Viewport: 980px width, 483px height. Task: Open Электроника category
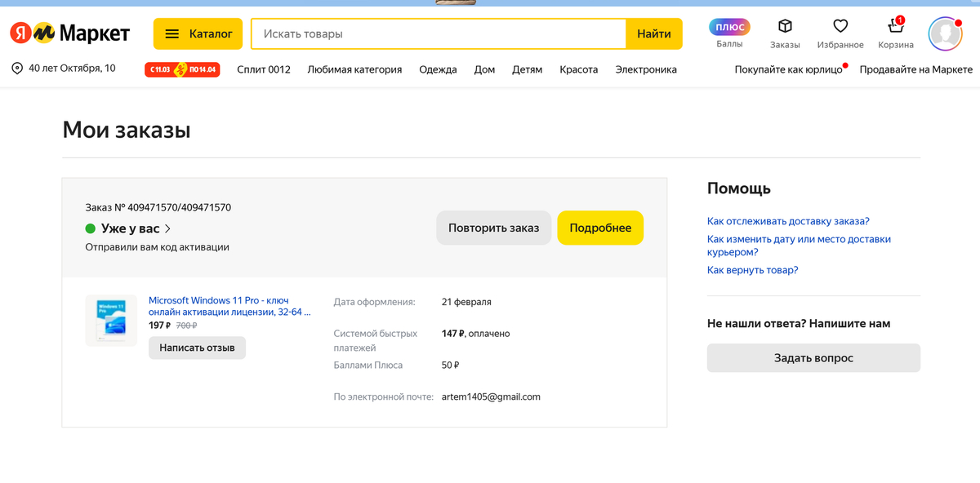(646, 69)
